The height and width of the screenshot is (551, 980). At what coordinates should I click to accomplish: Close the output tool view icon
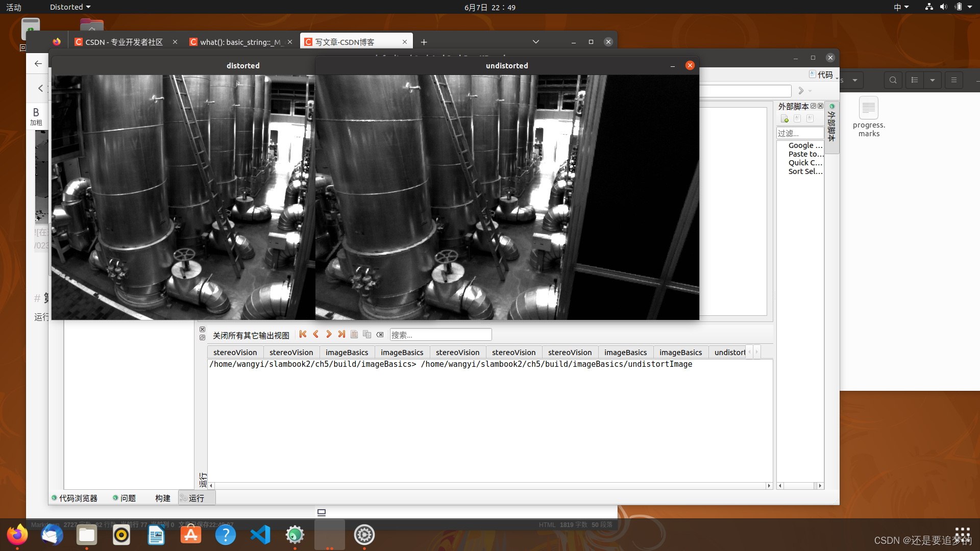click(202, 330)
